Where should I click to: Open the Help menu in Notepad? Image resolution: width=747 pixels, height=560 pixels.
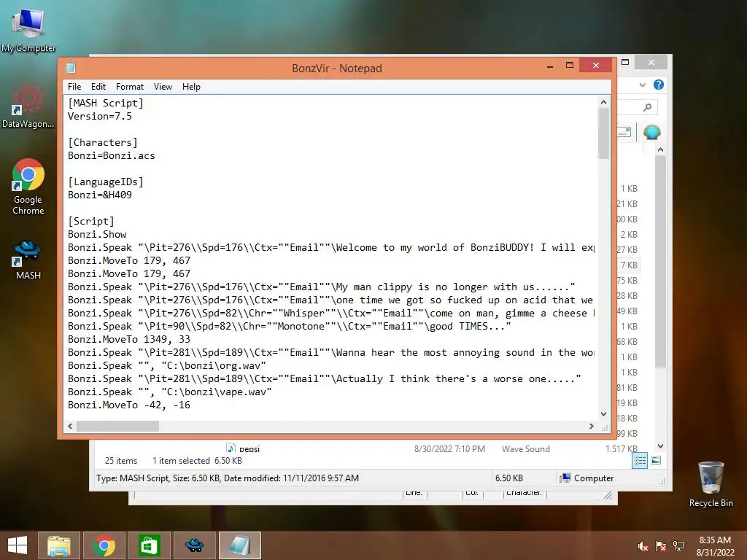[191, 87]
